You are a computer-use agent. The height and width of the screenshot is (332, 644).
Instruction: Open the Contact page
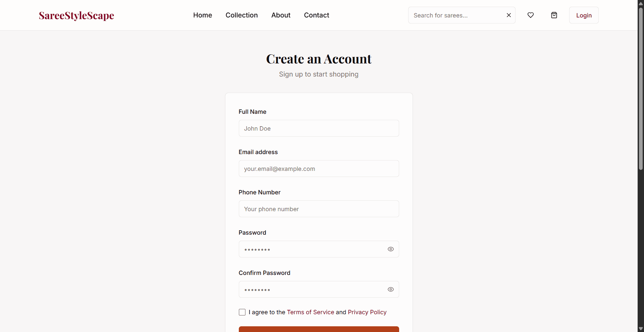pos(316,15)
